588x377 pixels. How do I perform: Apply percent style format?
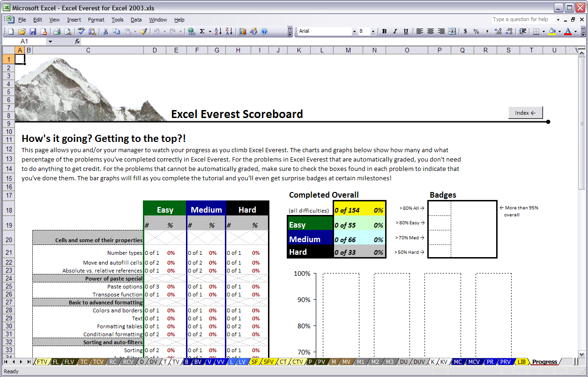coord(476,31)
